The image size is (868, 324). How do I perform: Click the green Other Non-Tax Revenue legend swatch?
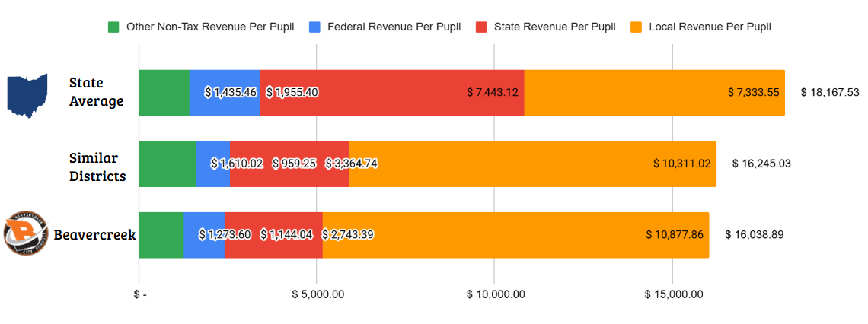[113, 27]
